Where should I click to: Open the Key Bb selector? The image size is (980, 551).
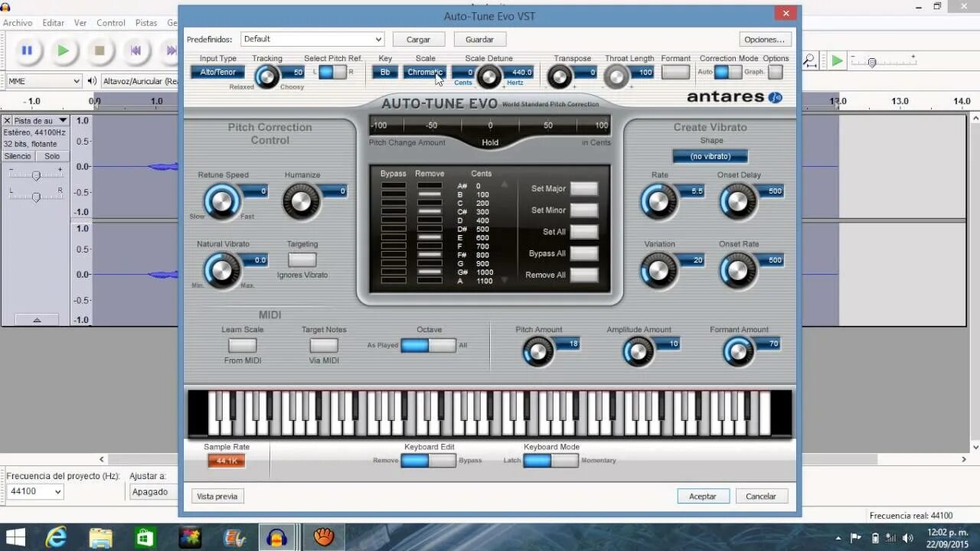point(385,72)
